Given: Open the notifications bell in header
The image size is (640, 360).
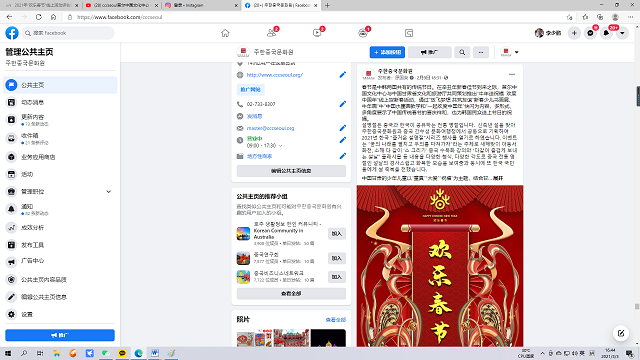Looking at the screenshot, I should (x=606, y=33).
